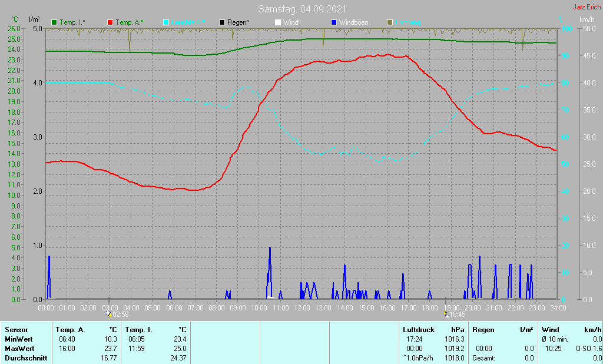The height and width of the screenshot is (364, 603).
Task: Click the Ø 10 min. wind label
Action: [555, 339]
